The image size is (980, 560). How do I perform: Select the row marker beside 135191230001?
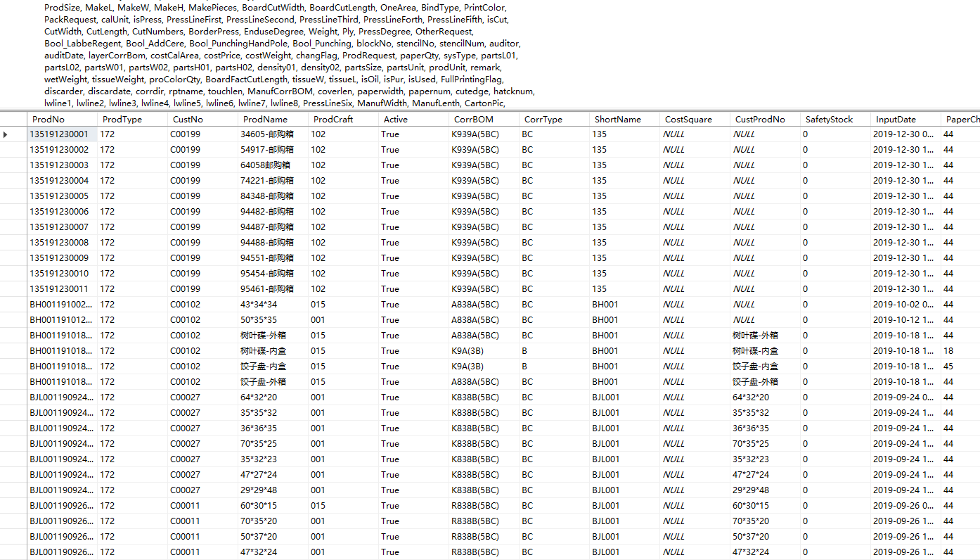pyautogui.click(x=13, y=134)
